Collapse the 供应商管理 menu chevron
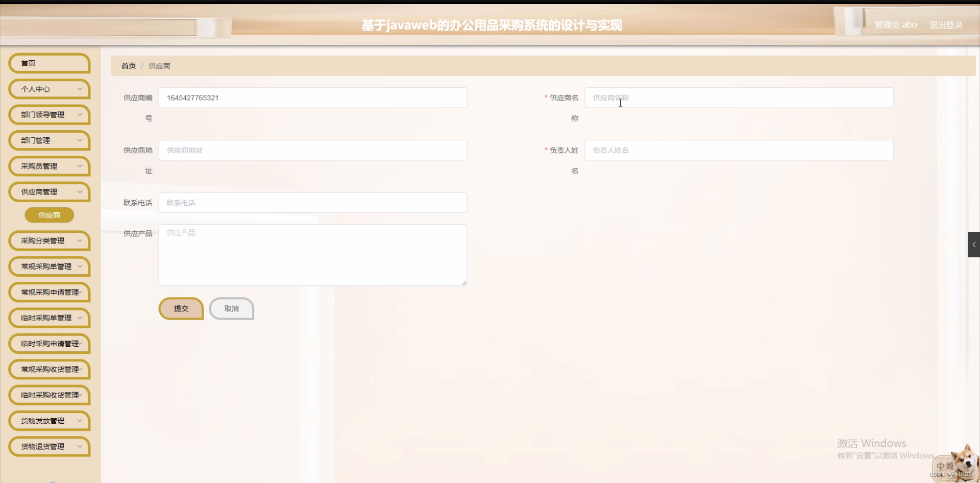The height and width of the screenshot is (483, 980). pos(80,192)
